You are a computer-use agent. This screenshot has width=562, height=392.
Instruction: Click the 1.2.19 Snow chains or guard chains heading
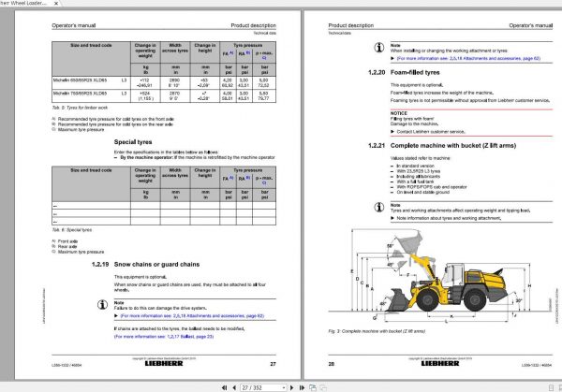point(145,264)
